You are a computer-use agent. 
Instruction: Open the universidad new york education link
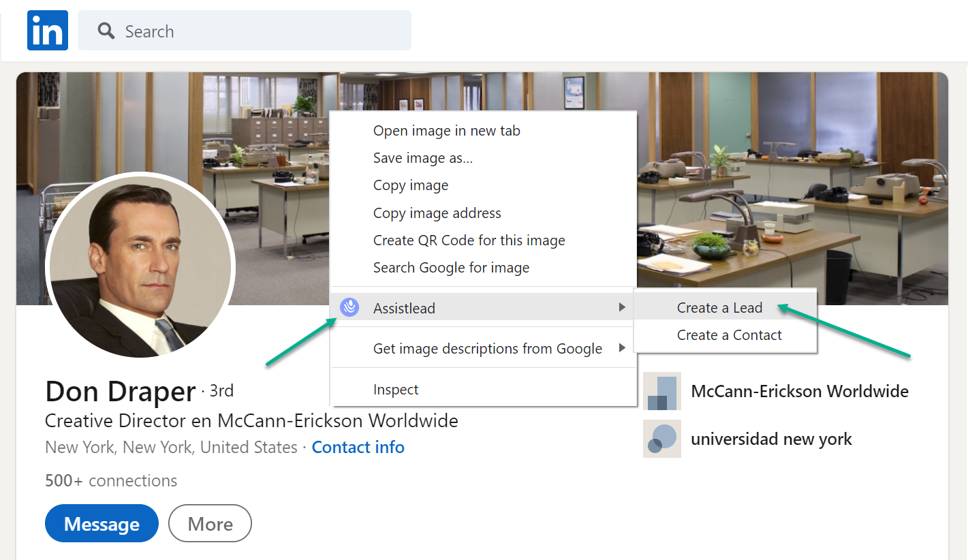click(x=771, y=439)
